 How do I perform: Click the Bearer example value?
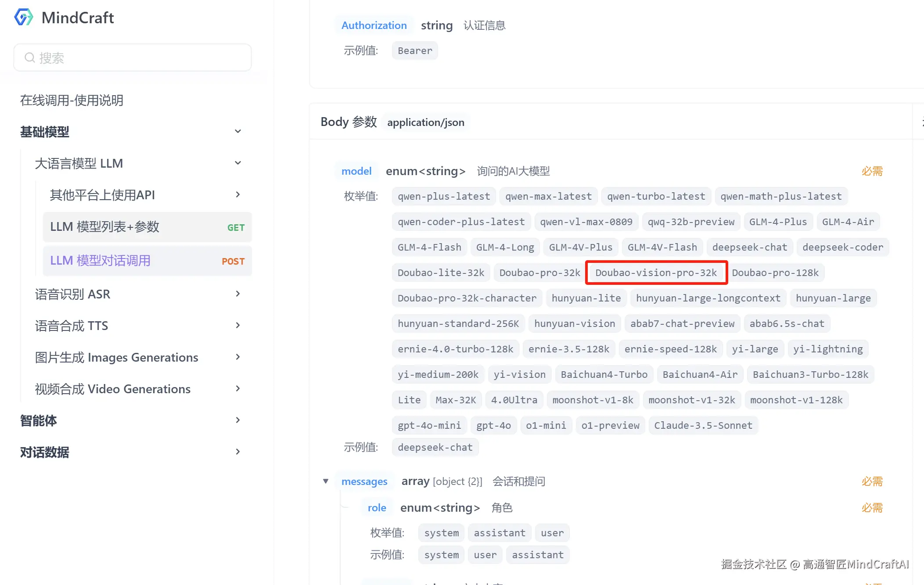pos(415,50)
